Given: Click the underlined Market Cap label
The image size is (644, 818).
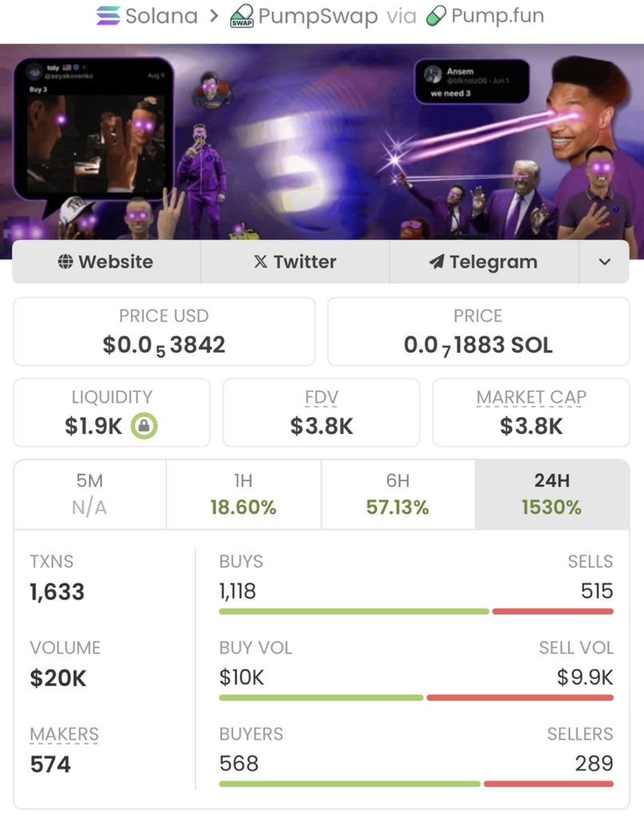Looking at the screenshot, I should pyautogui.click(x=531, y=398).
